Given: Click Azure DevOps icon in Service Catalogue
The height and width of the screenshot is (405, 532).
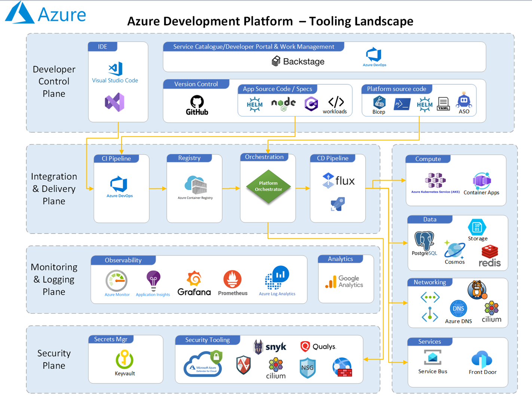Looking at the screenshot, I should 374,57.
